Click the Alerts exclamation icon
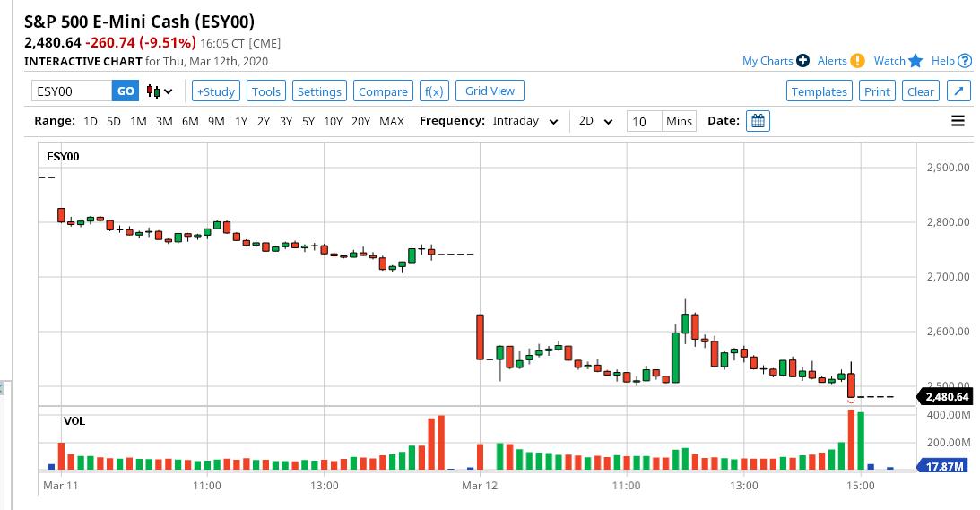This screenshot has height=510, width=980. [857, 61]
